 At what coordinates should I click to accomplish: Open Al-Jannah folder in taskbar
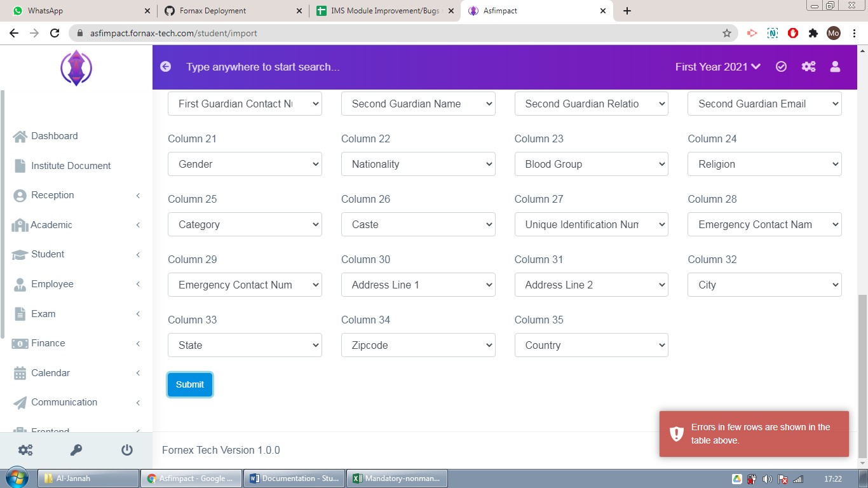(x=89, y=478)
